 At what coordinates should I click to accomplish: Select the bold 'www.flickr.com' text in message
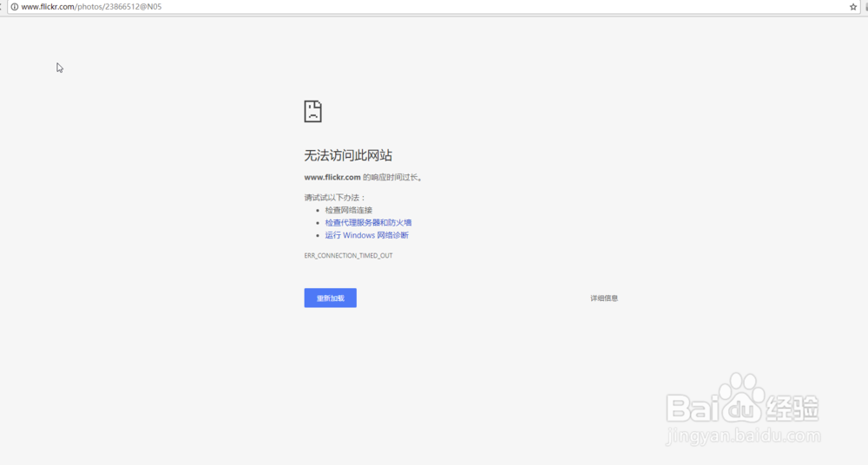[332, 177]
